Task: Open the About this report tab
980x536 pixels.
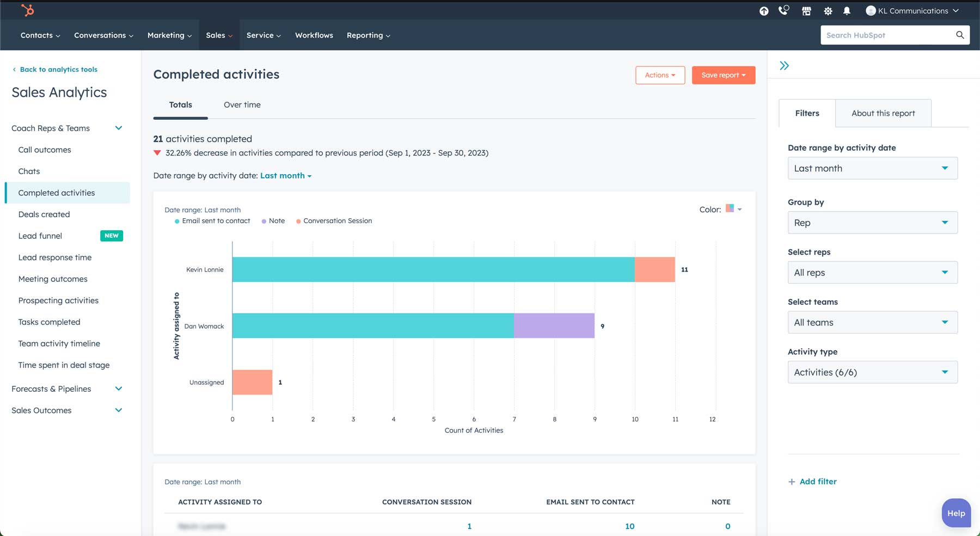Action: pyautogui.click(x=883, y=113)
